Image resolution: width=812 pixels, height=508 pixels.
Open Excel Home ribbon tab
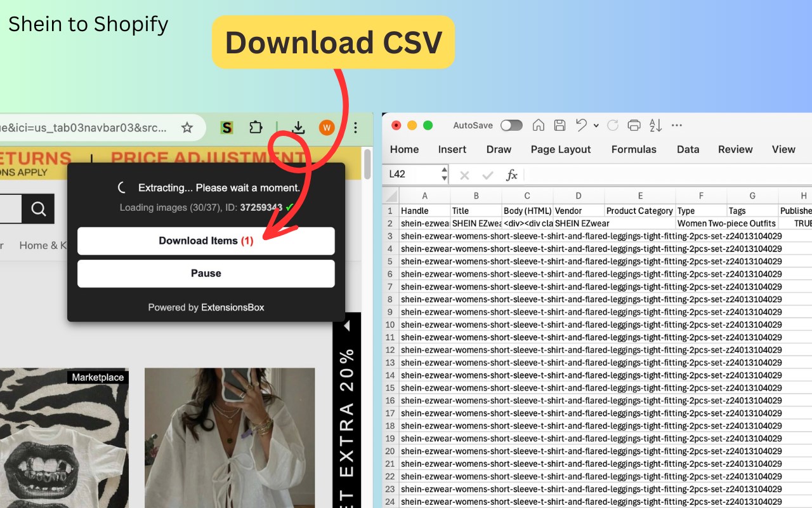click(404, 149)
